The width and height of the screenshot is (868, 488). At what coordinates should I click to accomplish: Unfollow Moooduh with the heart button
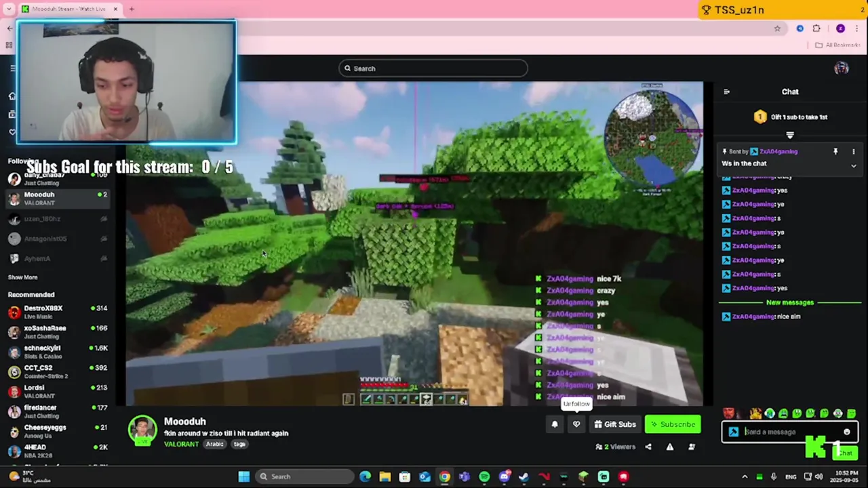576,424
